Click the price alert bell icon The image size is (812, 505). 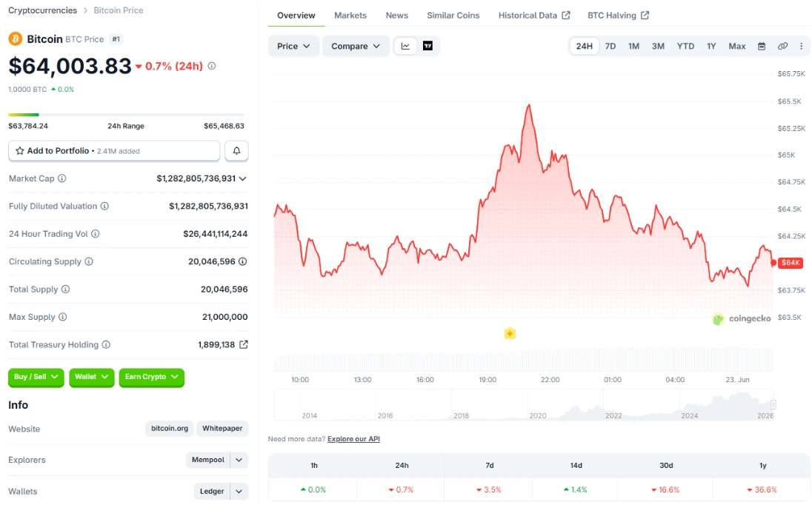(236, 150)
